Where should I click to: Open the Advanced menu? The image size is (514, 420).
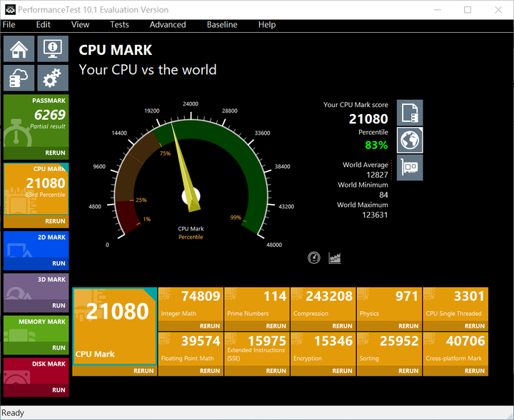(x=168, y=25)
